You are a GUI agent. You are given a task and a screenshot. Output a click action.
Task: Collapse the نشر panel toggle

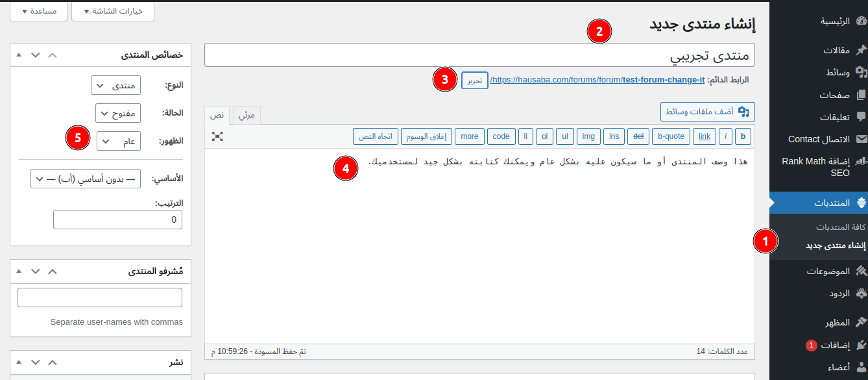tap(19, 362)
